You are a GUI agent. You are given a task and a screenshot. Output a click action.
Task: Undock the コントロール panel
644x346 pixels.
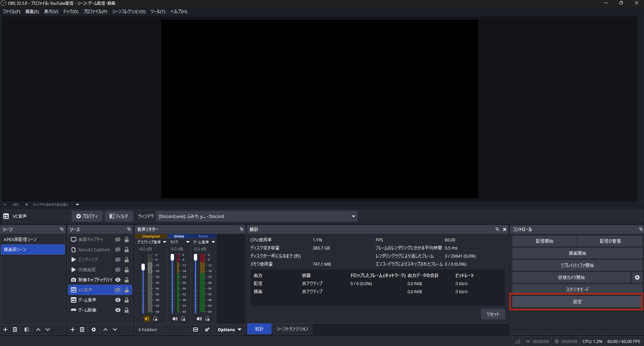(641, 229)
